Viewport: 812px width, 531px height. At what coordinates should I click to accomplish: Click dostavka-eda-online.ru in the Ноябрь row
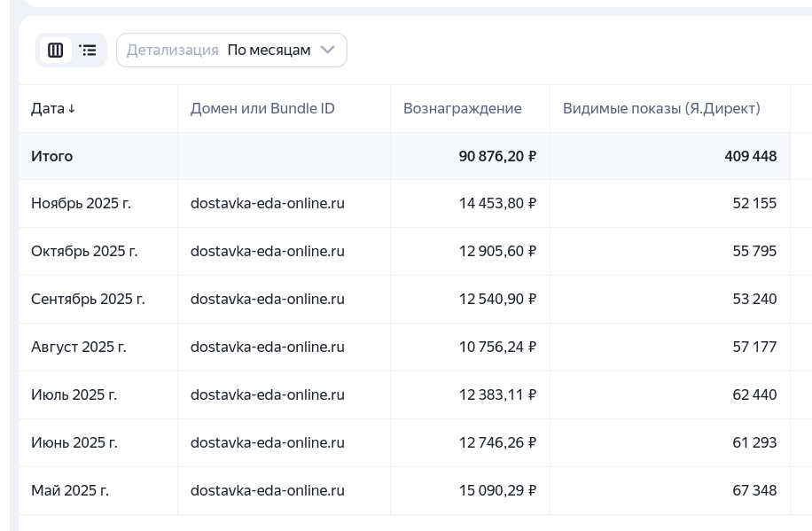click(x=268, y=204)
